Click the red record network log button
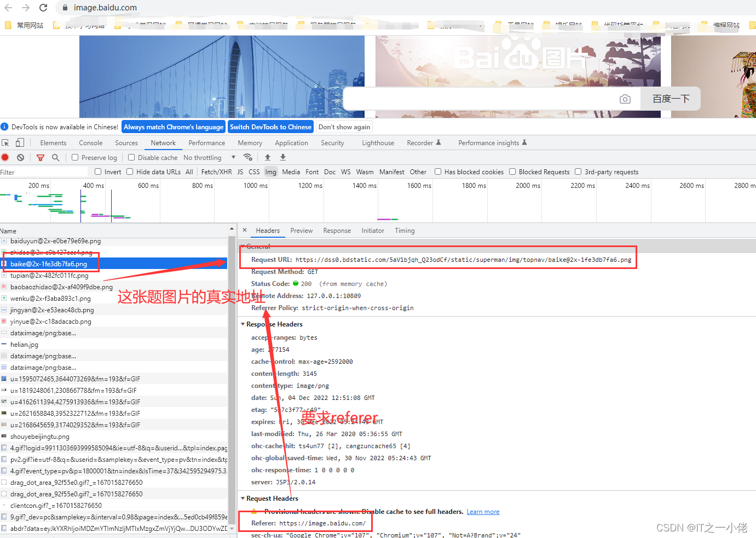756x538 pixels. pos(5,157)
